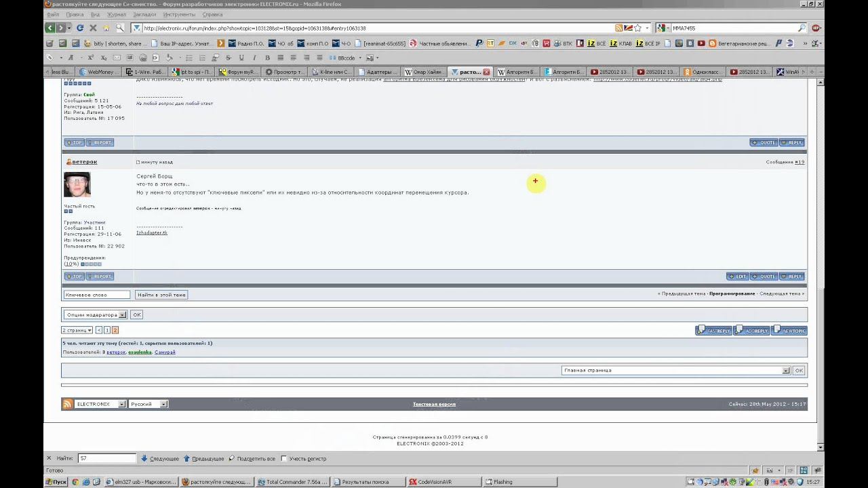Click the REPLY button on post #19
868x488 pixels.
[x=791, y=277]
